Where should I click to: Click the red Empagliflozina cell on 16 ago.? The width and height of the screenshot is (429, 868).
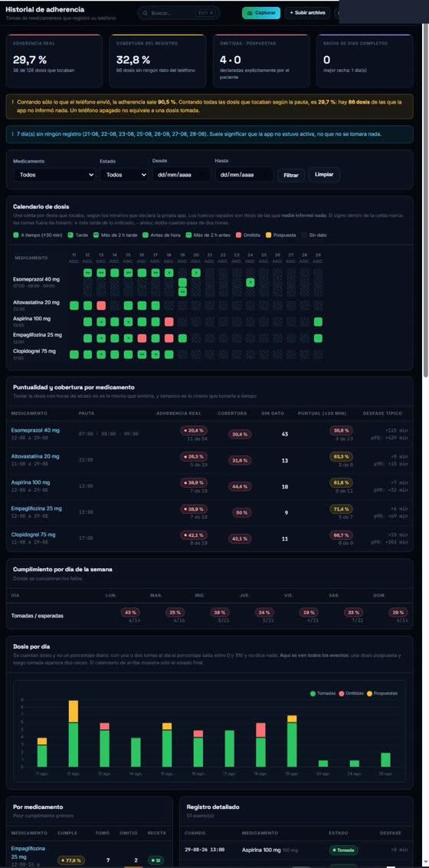click(142, 337)
